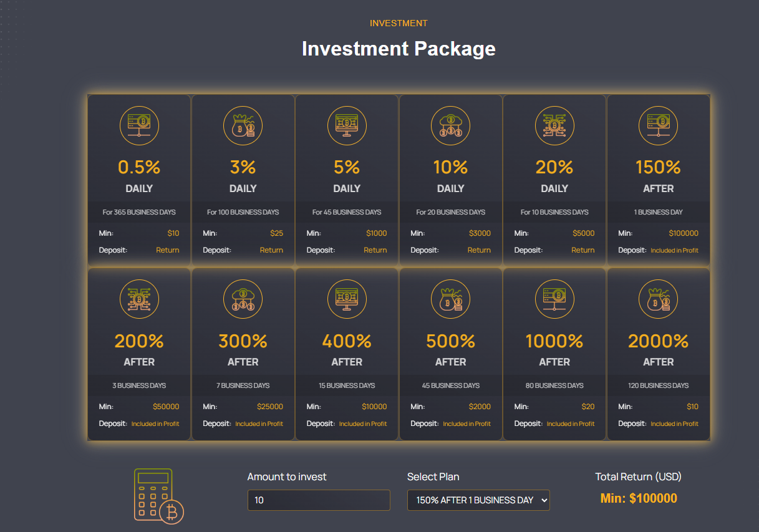Click the 1000% After plan icon
The image size is (759, 532).
pyautogui.click(x=554, y=299)
